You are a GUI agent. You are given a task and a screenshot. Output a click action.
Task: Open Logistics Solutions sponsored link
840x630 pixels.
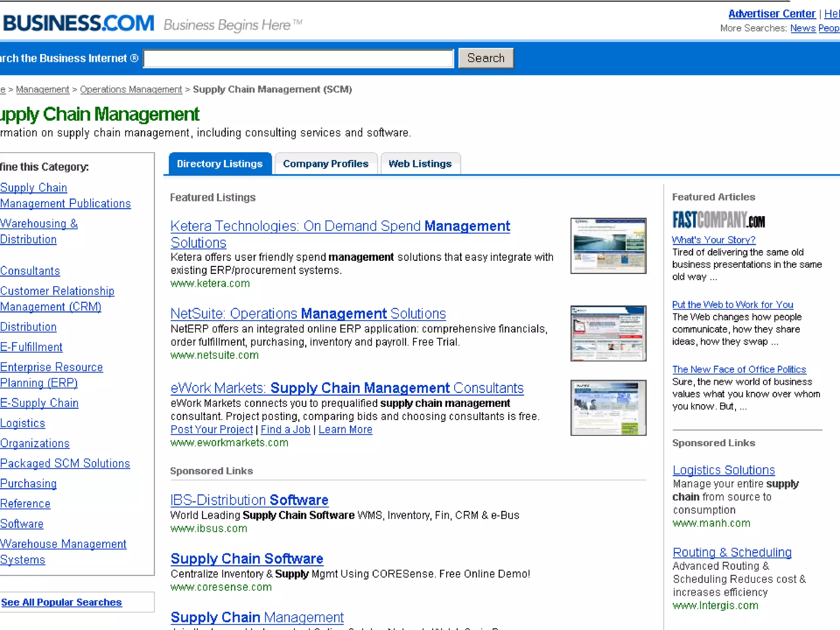click(x=724, y=470)
